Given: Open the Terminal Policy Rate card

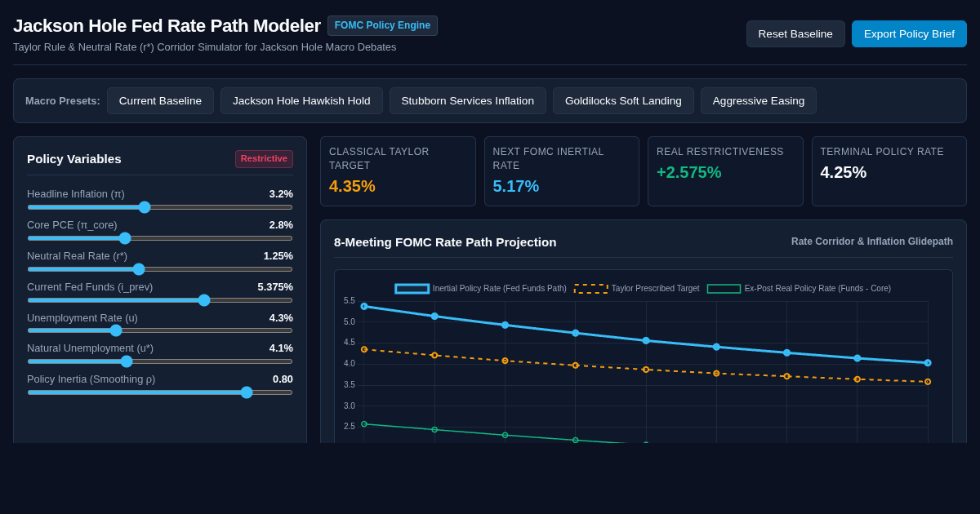Looking at the screenshot, I should [889, 171].
